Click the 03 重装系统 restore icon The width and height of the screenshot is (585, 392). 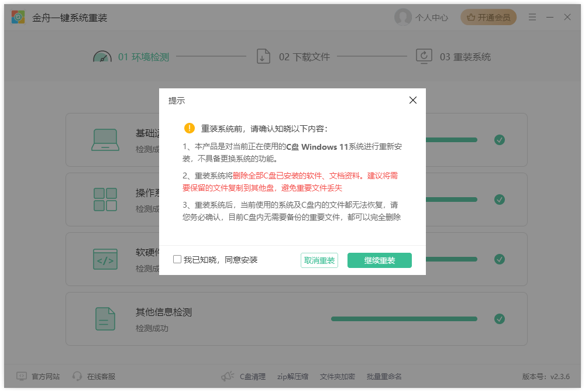click(424, 56)
